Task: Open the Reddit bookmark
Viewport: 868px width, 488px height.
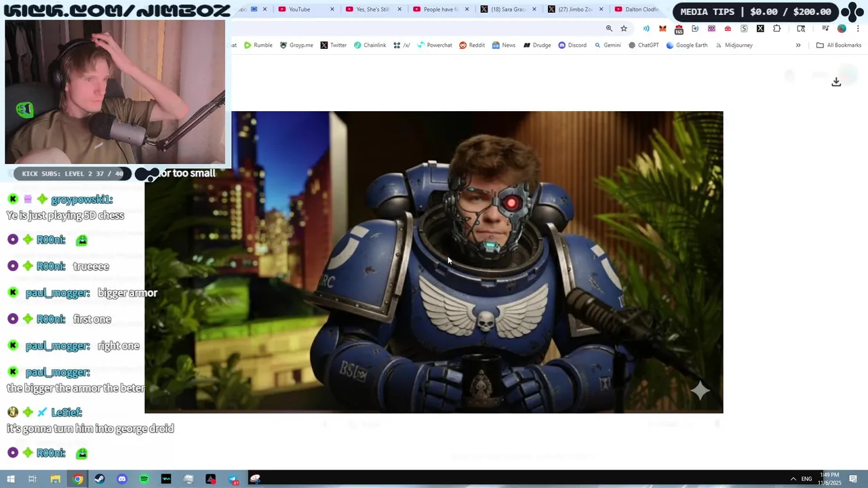Action: [x=472, y=45]
